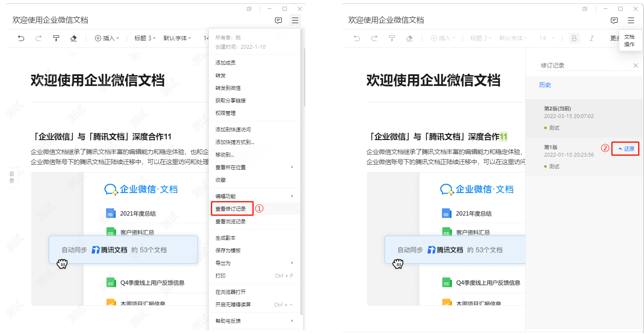The width and height of the screenshot is (644, 335).
Task: Open 默认字体 font dropdown in left window
Action: 177,38
